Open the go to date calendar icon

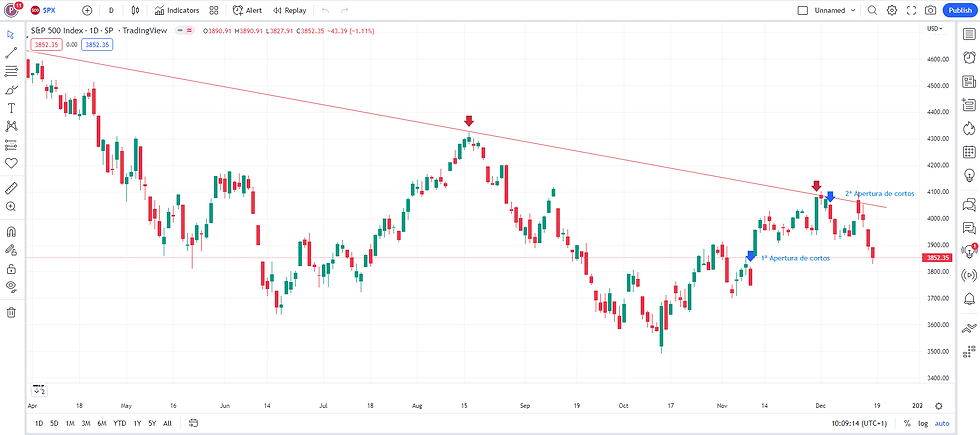pyautogui.click(x=193, y=423)
